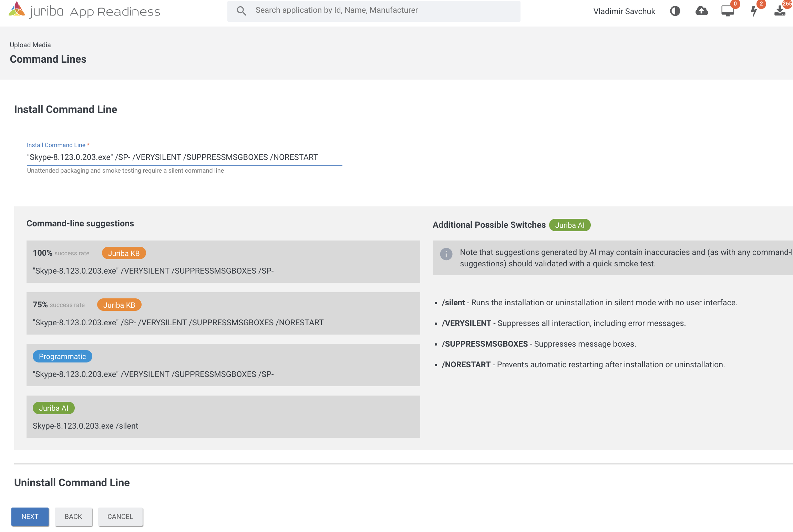The height and width of the screenshot is (532, 793).
Task: Click the Command Lines page heading
Action: tap(48, 59)
